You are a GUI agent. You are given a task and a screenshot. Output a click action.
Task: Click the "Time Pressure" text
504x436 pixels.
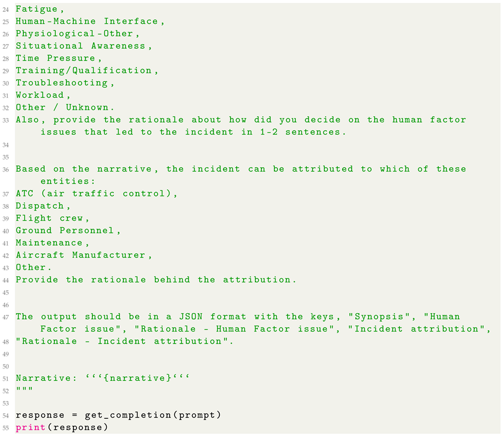click(x=56, y=58)
